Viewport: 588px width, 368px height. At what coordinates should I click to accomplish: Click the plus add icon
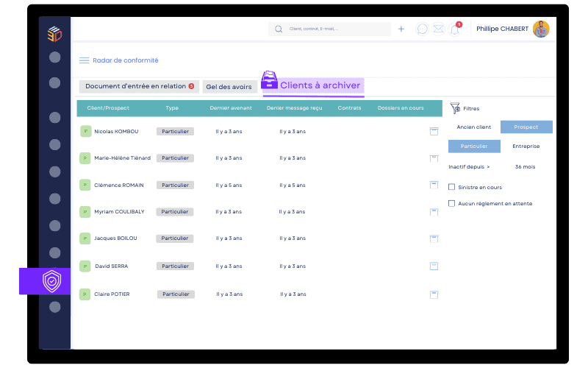401,29
